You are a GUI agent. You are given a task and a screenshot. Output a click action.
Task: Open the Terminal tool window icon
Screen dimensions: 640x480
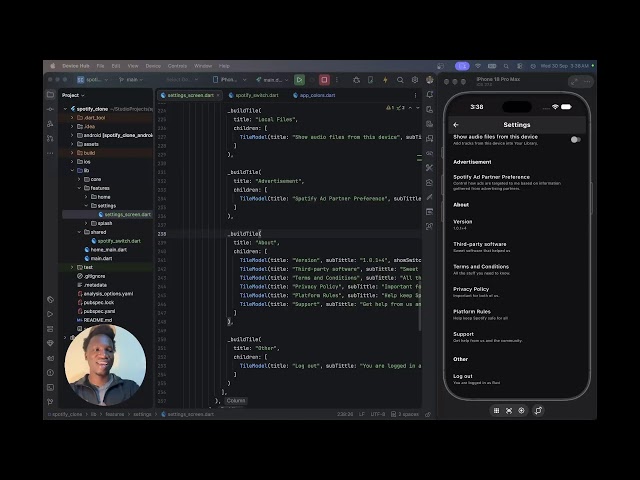(x=50, y=387)
